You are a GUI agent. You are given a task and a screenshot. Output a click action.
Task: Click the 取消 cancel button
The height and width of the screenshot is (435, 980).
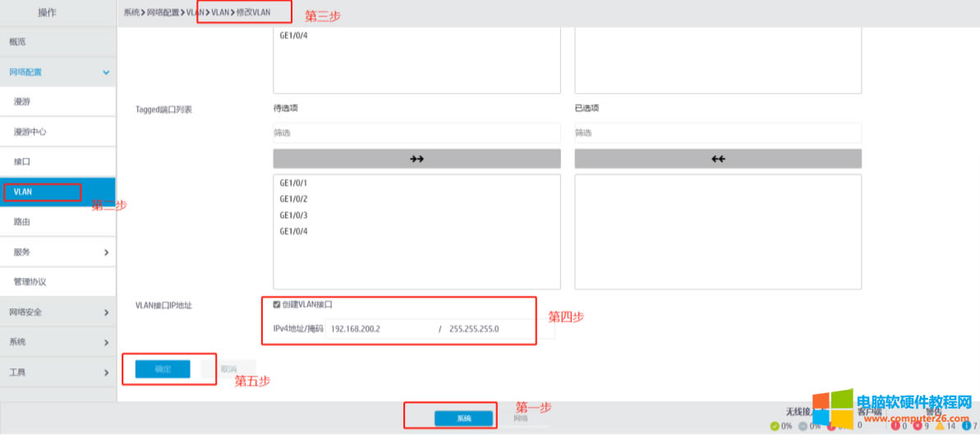click(x=228, y=369)
